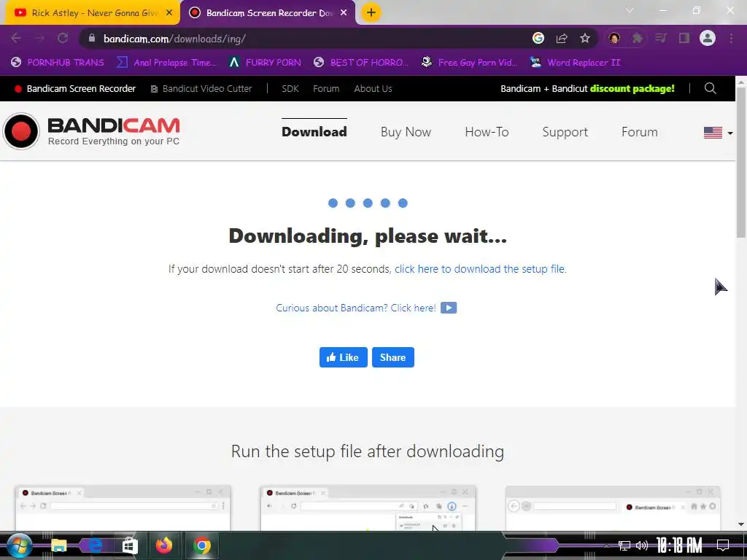Open the Buy Now menu item
The image size is (747, 560).
click(x=406, y=132)
